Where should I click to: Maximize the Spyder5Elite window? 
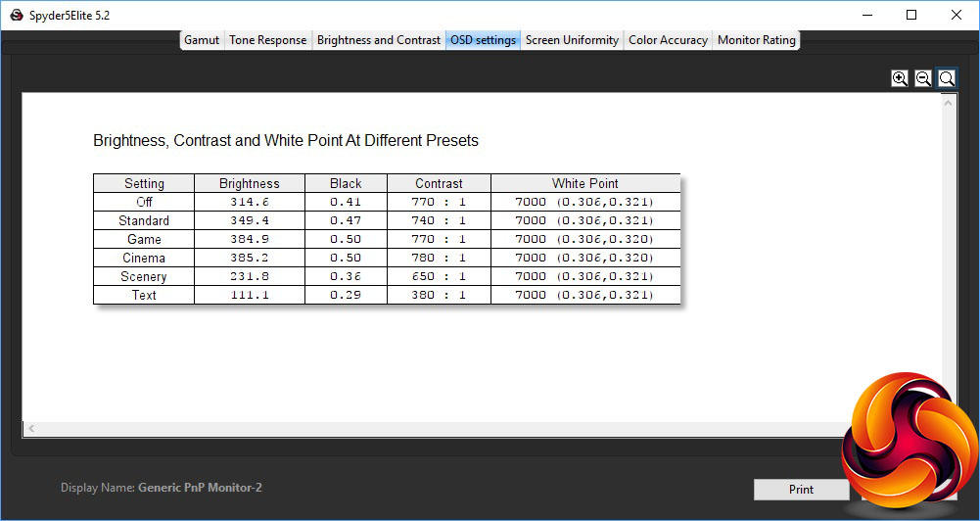(911, 15)
